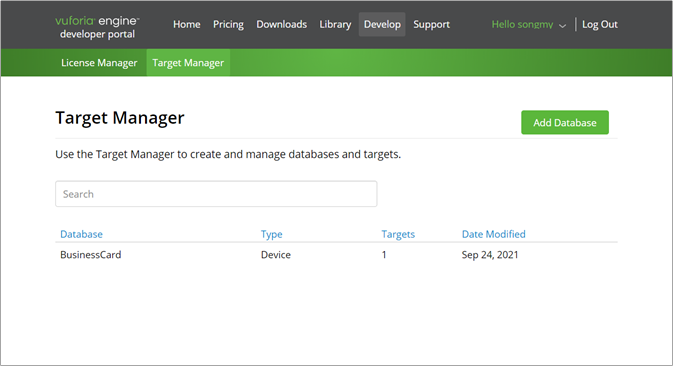Open the Home page link
Viewport: 673px width, 366px height.
[187, 24]
